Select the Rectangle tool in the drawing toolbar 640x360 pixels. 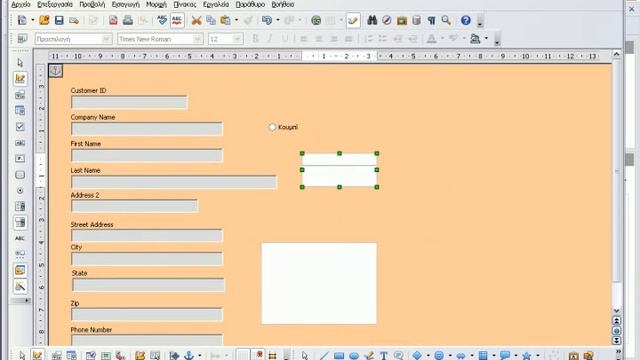(339, 356)
